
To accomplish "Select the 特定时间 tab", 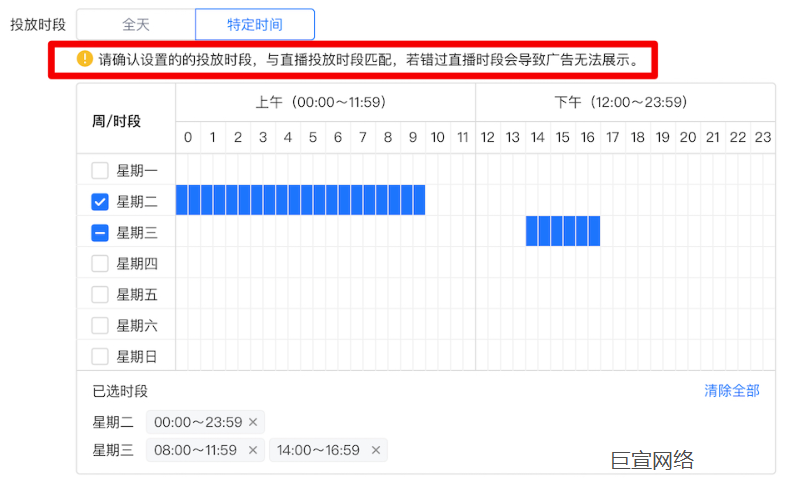I will point(255,24).
